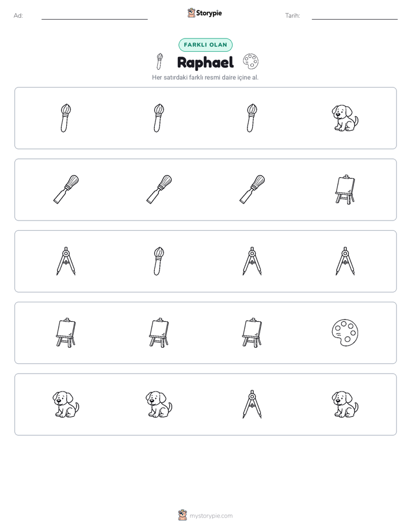The height and width of the screenshot is (532, 411).
Task: Click the palette icon beside Raphael title
Action: point(250,62)
